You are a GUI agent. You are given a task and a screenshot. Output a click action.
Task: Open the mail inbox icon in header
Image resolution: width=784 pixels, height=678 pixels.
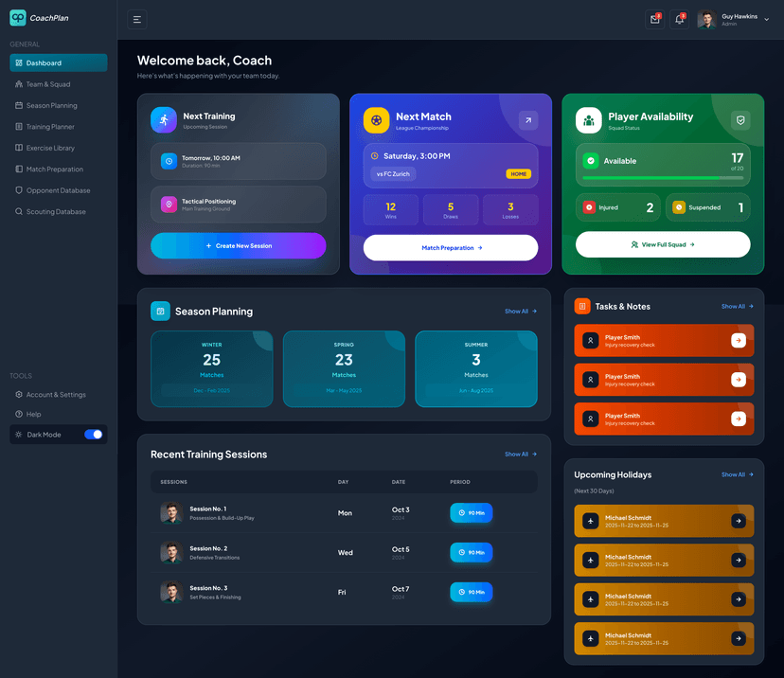coord(654,19)
